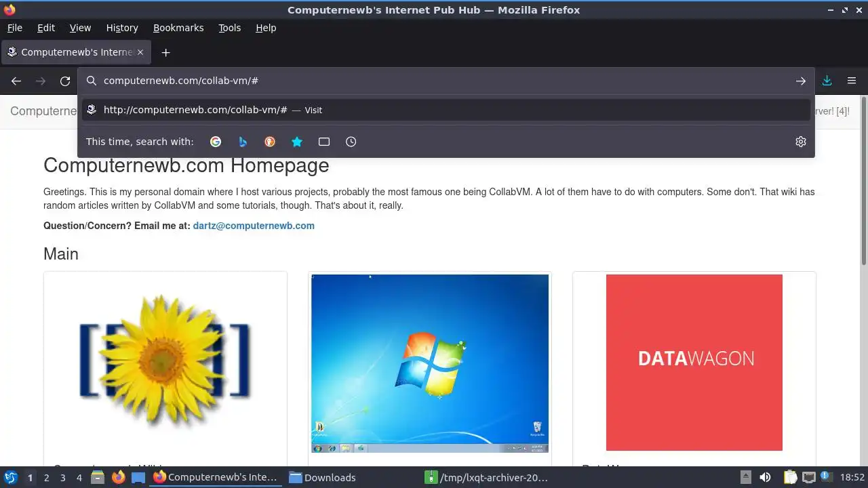
Task: Open the LXQt start menu
Action: pyautogui.click(x=10, y=477)
